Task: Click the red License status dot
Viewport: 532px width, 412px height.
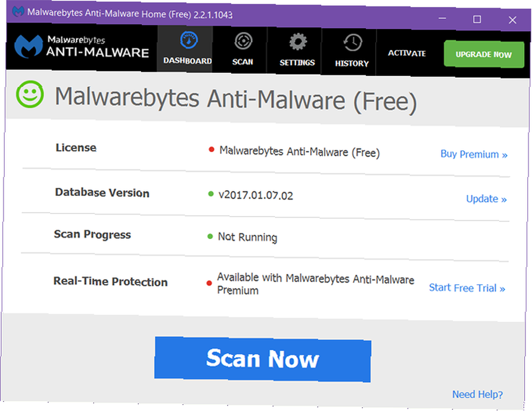Action: tap(211, 150)
